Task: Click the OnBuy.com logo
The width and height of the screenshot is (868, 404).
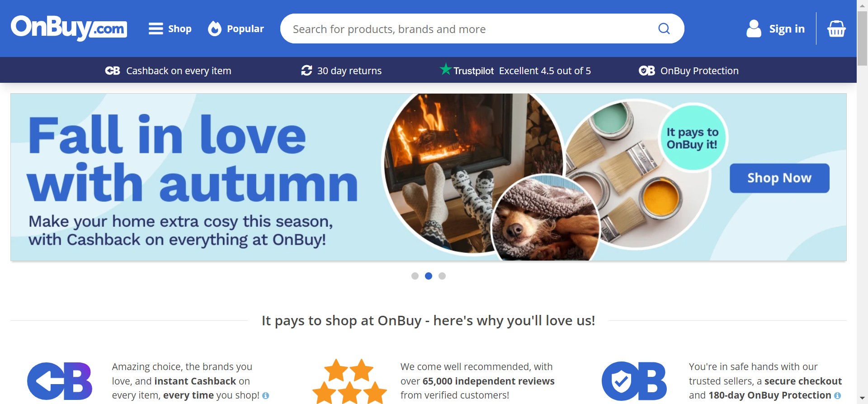Action: click(69, 28)
